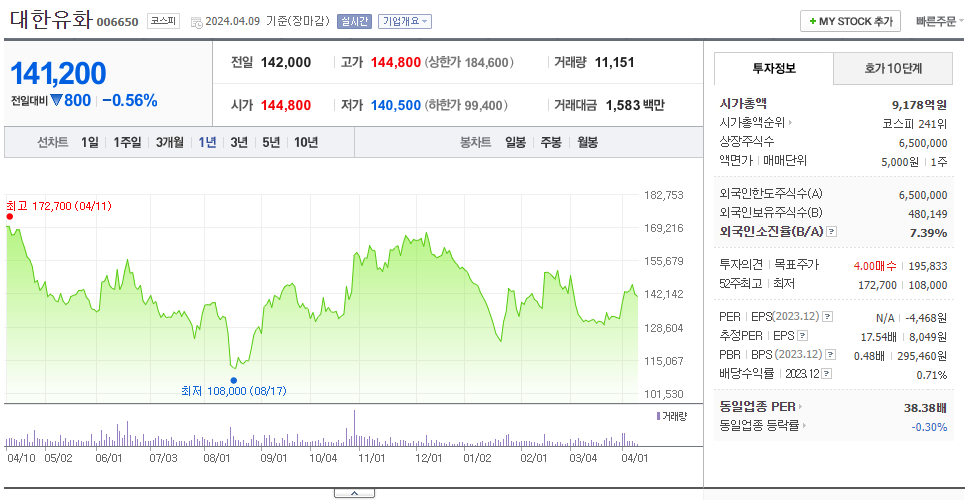Switch to the 투자정보 tab
The height and width of the screenshot is (500, 968).
774,69
